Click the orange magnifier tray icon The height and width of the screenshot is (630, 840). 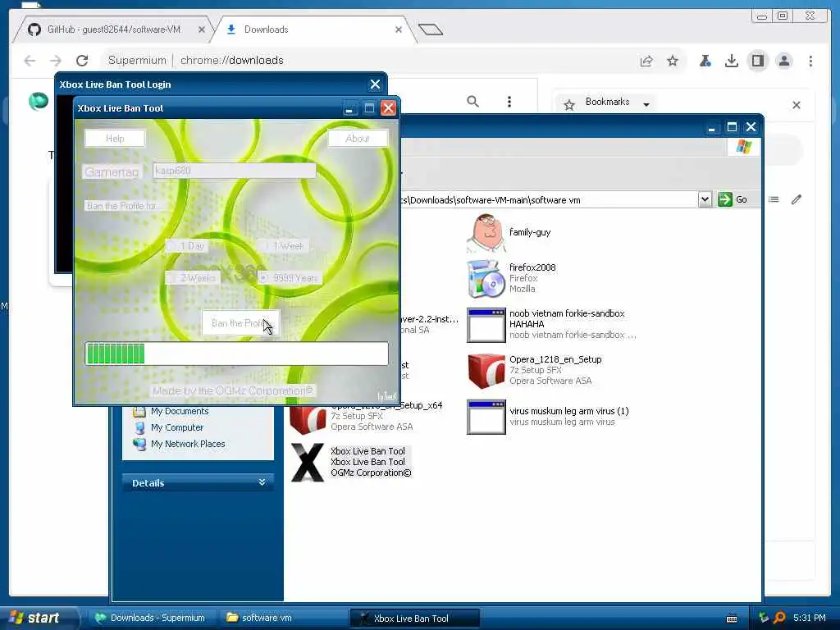pos(780,618)
